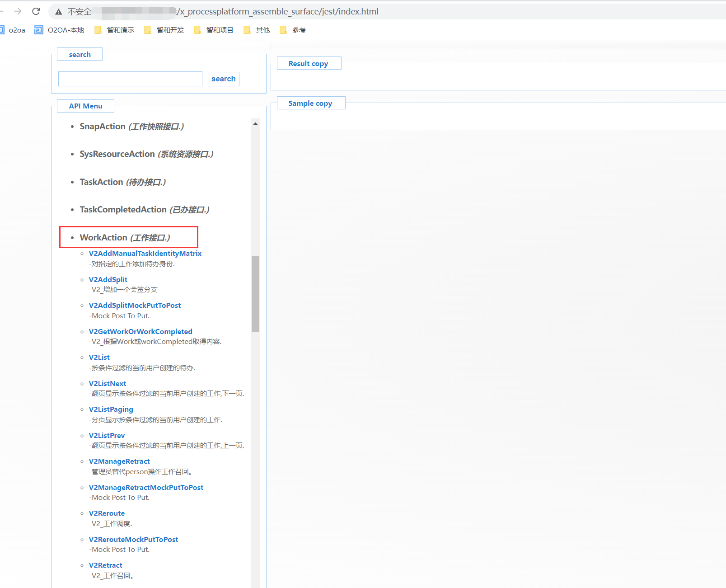
Task: Click the API Menu scrollbar up arrow
Action: click(256, 123)
